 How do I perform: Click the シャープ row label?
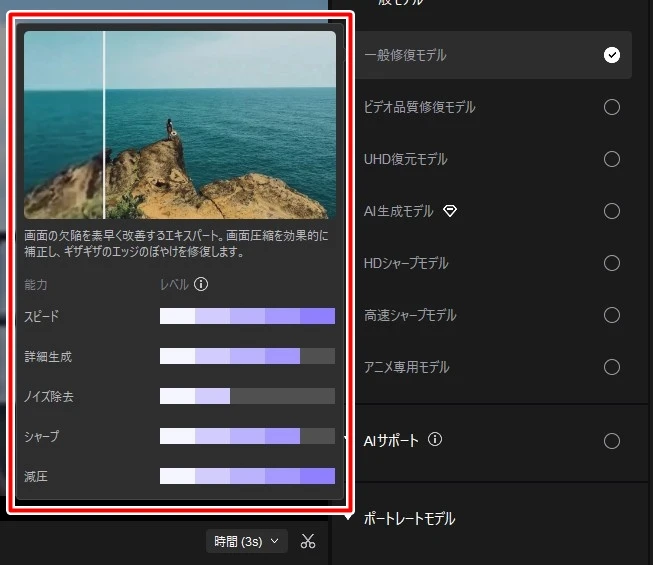coord(42,436)
